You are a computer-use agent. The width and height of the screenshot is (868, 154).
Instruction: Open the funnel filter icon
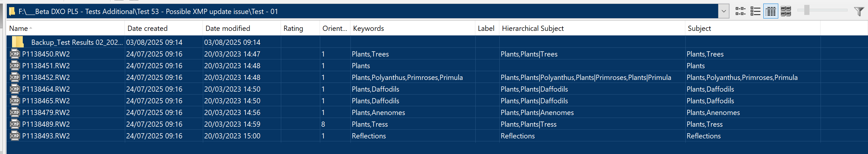859,11
